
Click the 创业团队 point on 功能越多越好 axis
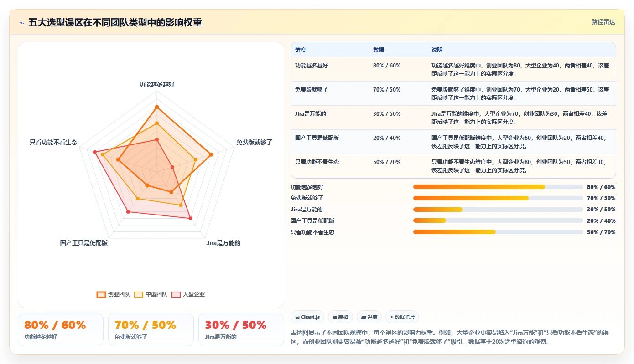pyautogui.click(x=156, y=107)
